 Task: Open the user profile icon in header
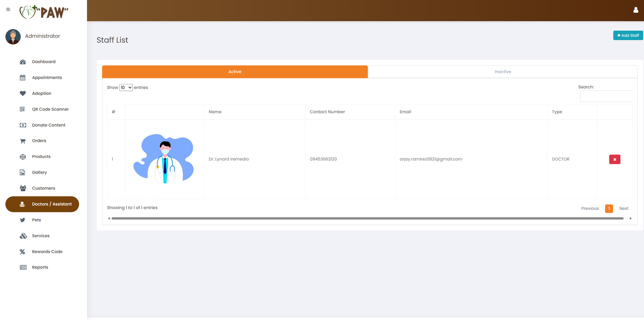(636, 10)
